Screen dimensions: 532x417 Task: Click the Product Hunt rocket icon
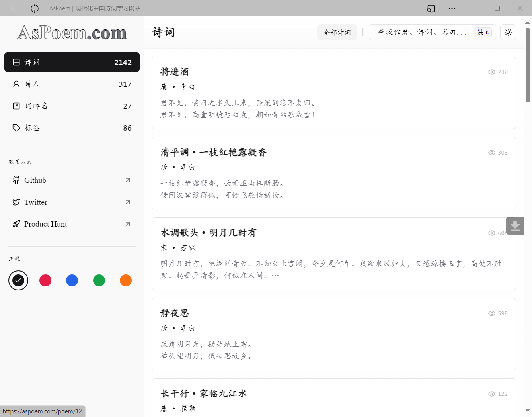click(16, 224)
